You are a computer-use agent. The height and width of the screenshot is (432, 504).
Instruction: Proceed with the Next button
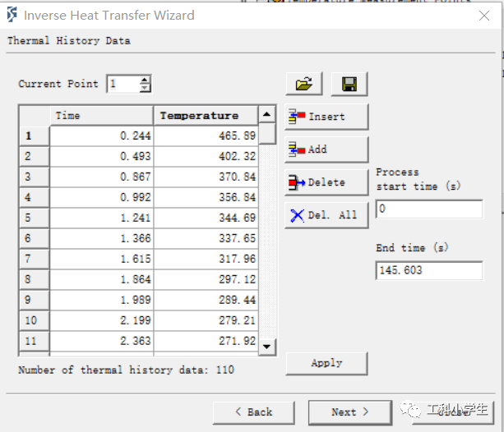pyautogui.click(x=350, y=412)
